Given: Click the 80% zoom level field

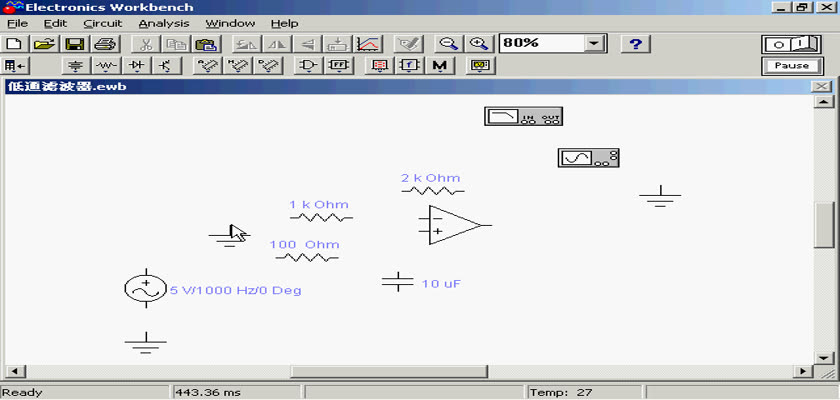Looking at the screenshot, I should pos(542,44).
